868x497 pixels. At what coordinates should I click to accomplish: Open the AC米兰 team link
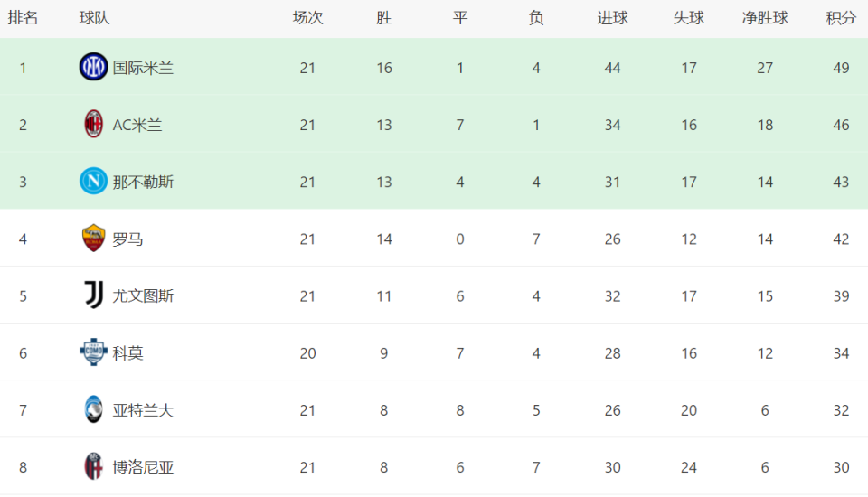pos(137,125)
